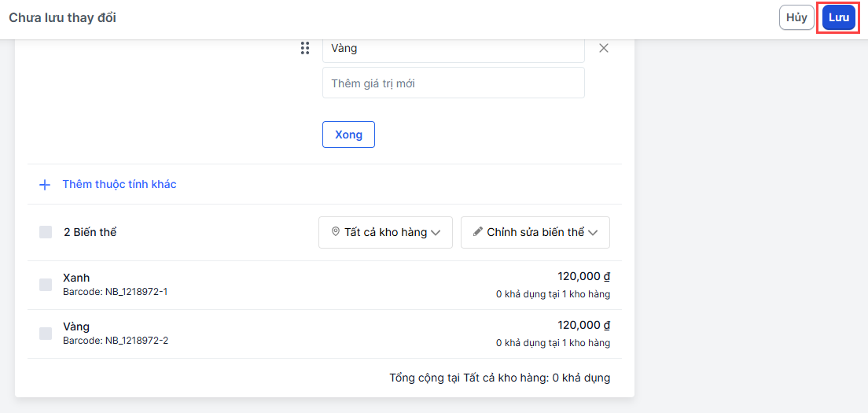The image size is (868, 413).
Task: Click the 120,000 ₫ price of Vàng variant
Action: pos(583,326)
